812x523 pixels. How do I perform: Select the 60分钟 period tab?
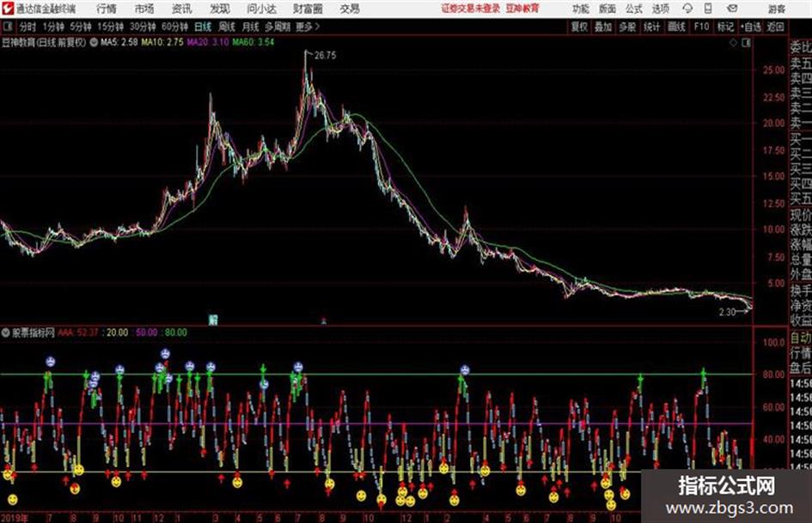pos(174,27)
